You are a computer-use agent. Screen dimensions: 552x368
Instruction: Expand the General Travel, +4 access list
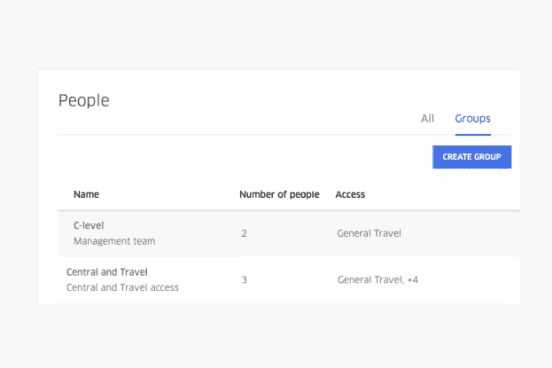(x=378, y=280)
